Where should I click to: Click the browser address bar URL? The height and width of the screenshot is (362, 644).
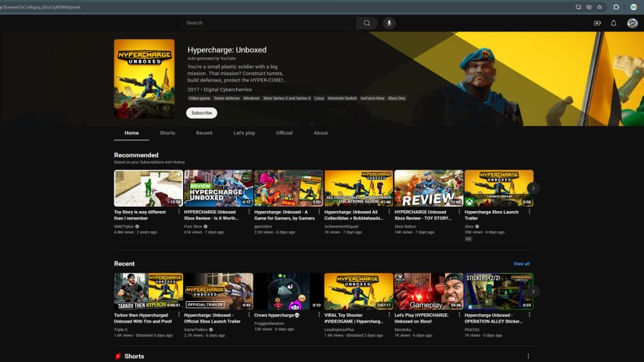(x=41, y=7)
